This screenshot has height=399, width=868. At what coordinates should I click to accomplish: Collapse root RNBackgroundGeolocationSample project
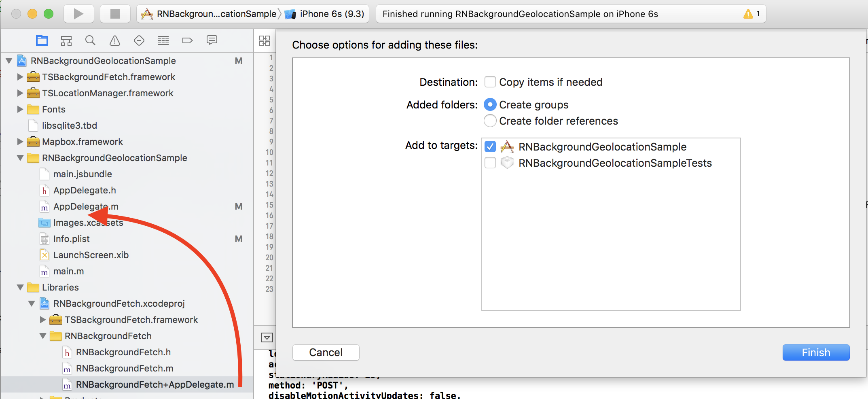[9, 61]
